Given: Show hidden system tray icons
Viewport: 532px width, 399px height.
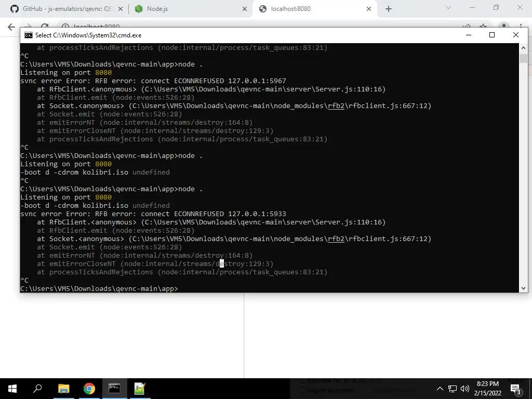Looking at the screenshot, I should 440,389.
